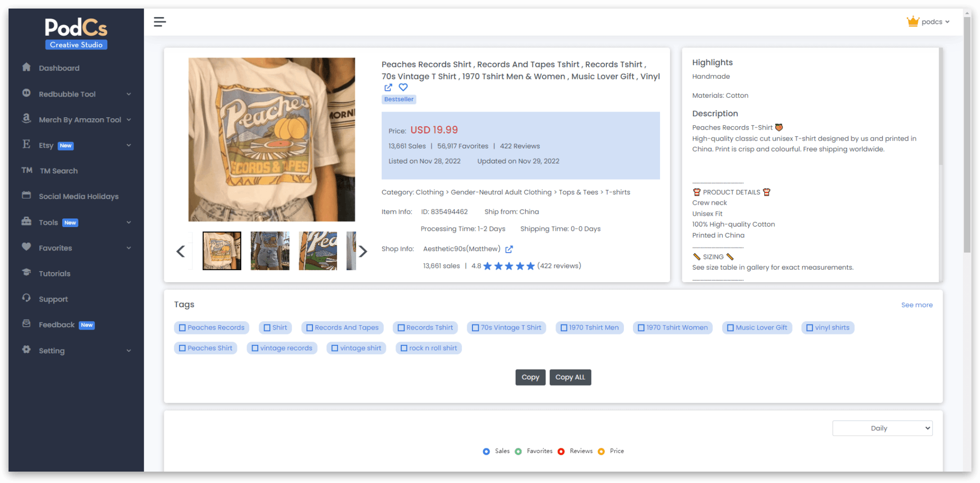
Task: Show next thumbnail with right arrow
Action: point(363,251)
